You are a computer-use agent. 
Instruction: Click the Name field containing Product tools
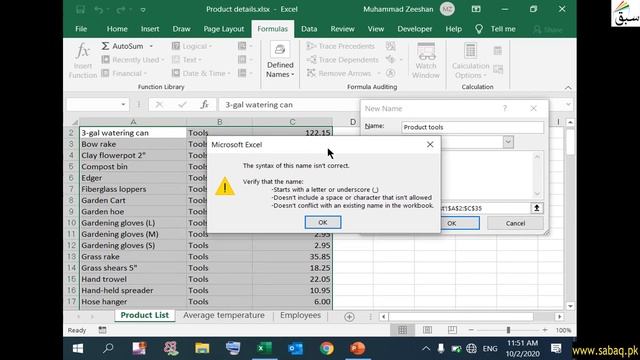[472, 127]
